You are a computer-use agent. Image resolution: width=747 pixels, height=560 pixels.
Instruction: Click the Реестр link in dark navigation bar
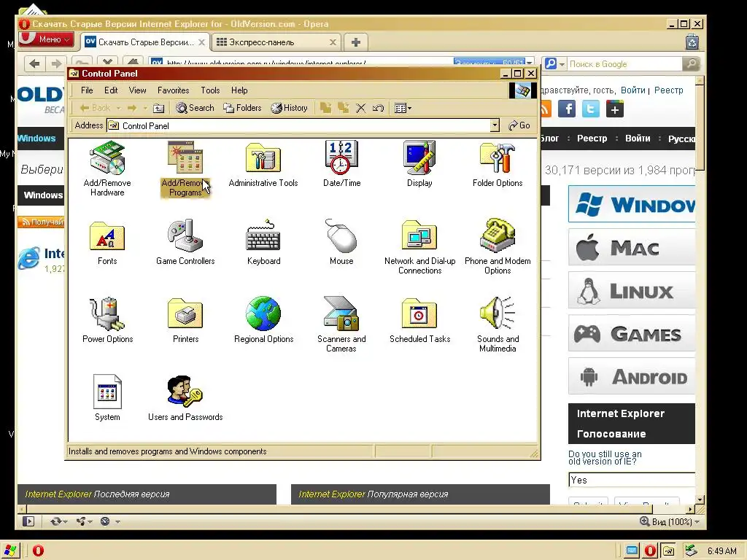tap(592, 139)
